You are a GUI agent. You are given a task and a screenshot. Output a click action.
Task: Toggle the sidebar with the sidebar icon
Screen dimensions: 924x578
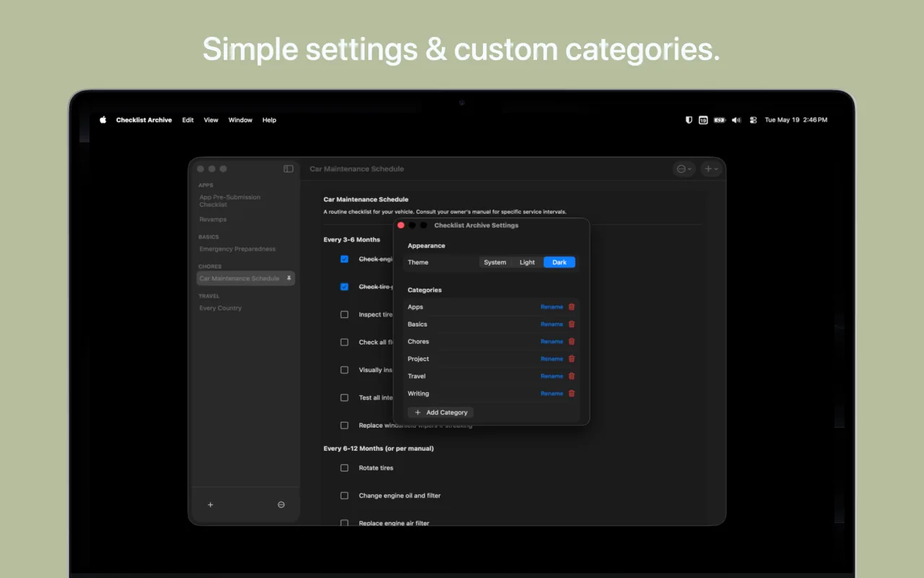click(x=289, y=169)
